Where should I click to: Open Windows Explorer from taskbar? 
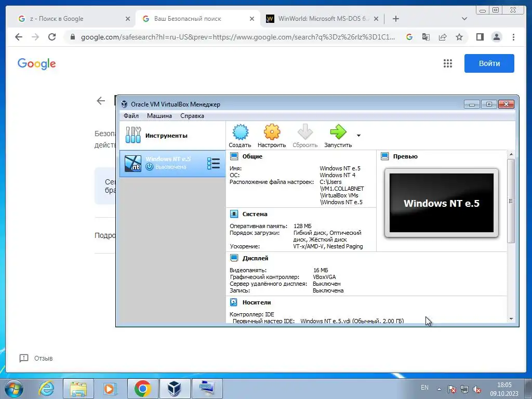(x=78, y=389)
